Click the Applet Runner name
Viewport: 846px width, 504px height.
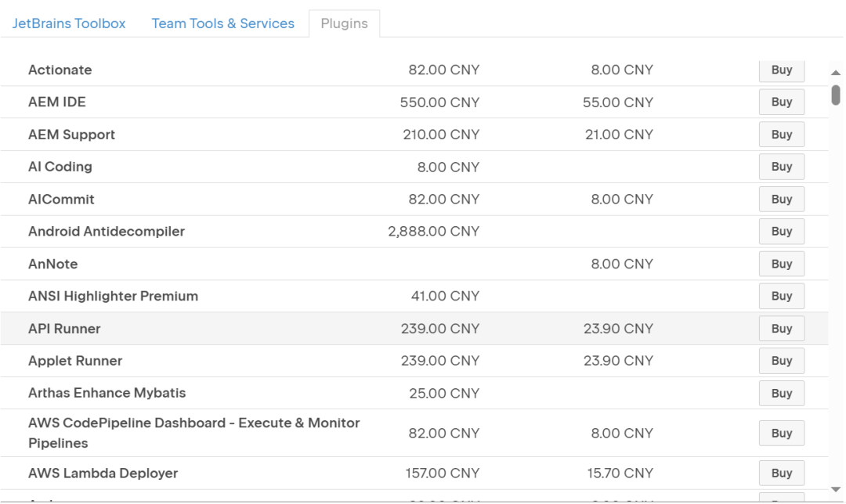(x=75, y=361)
